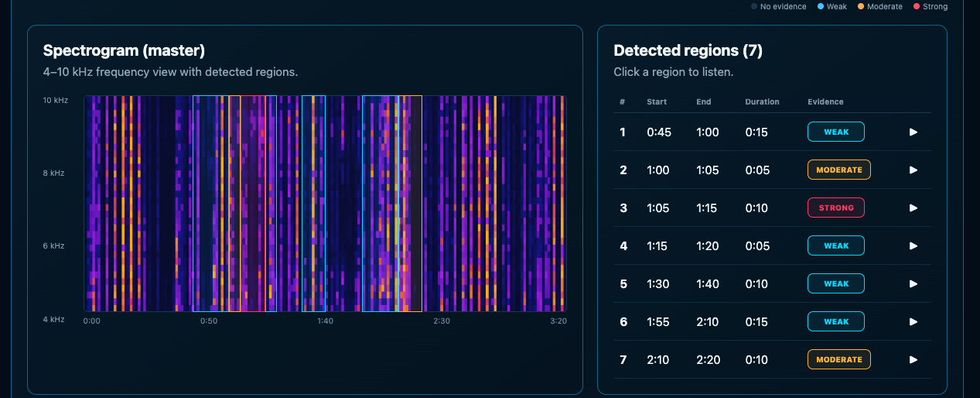
Task: Select the red strong region on the spectrogram
Action: click(253, 204)
